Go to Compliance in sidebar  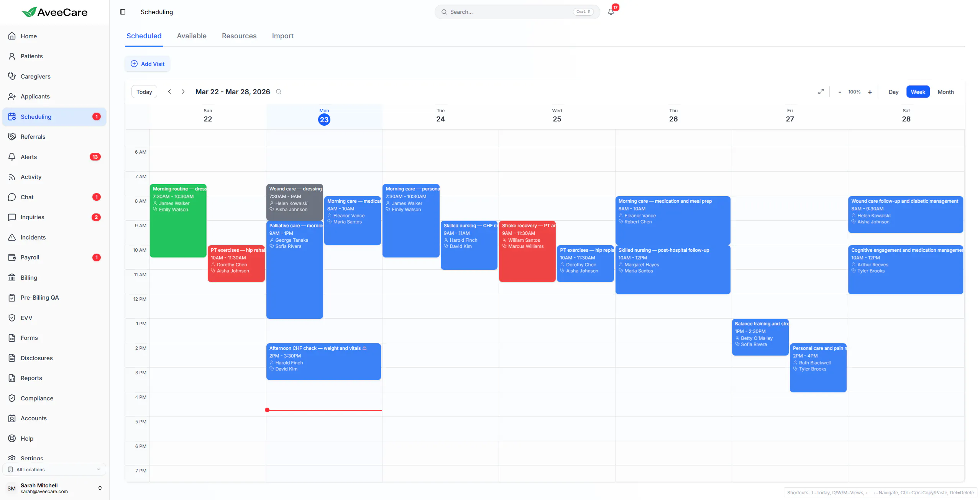[x=54, y=398]
